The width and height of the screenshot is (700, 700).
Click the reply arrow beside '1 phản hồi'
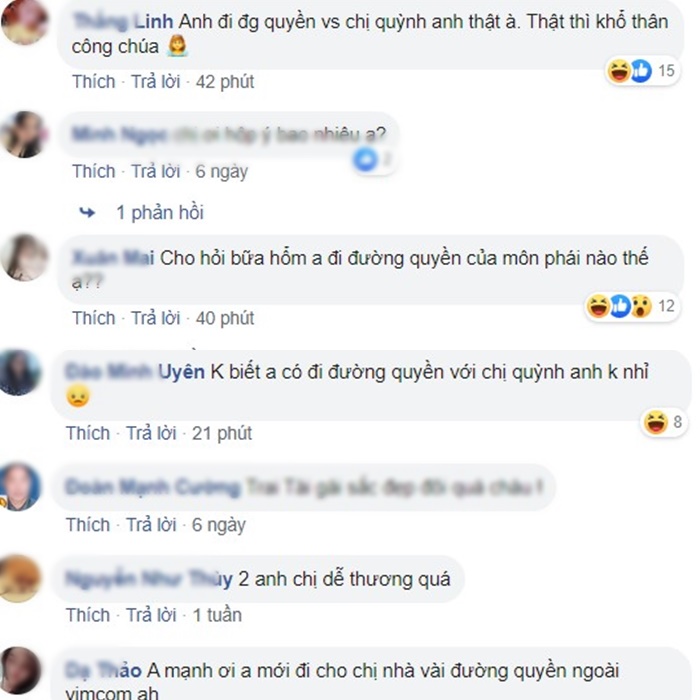click(x=87, y=212)
